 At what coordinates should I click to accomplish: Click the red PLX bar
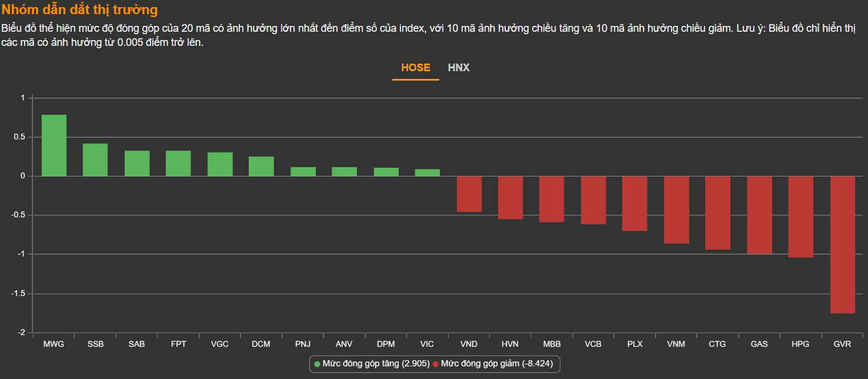[x=635, y=204]
